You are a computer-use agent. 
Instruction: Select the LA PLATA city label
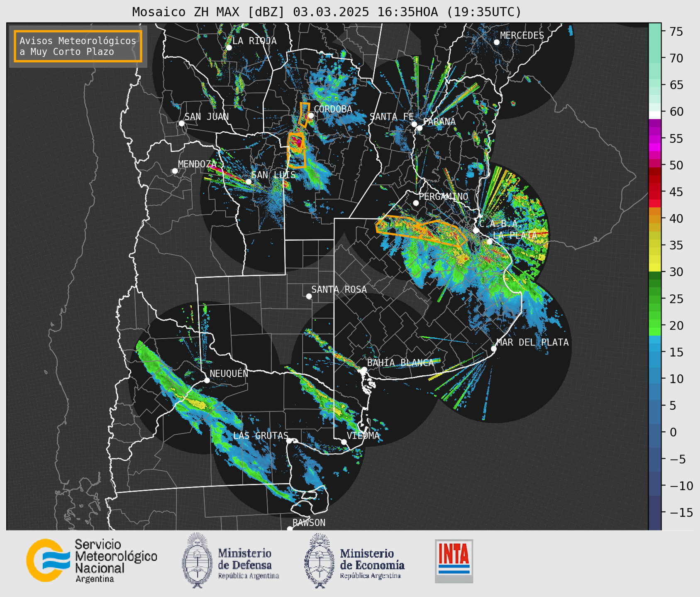515,235
